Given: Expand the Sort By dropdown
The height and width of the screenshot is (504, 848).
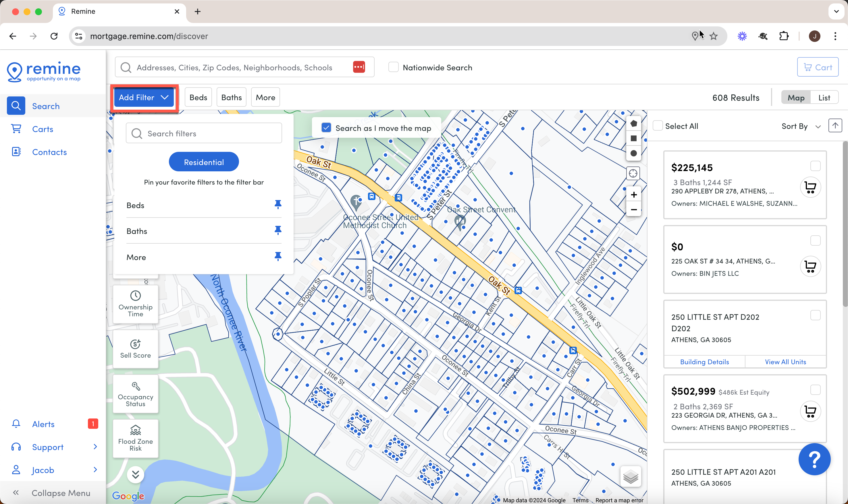Looking at the screenshot, I should click(x=801, y=126).
